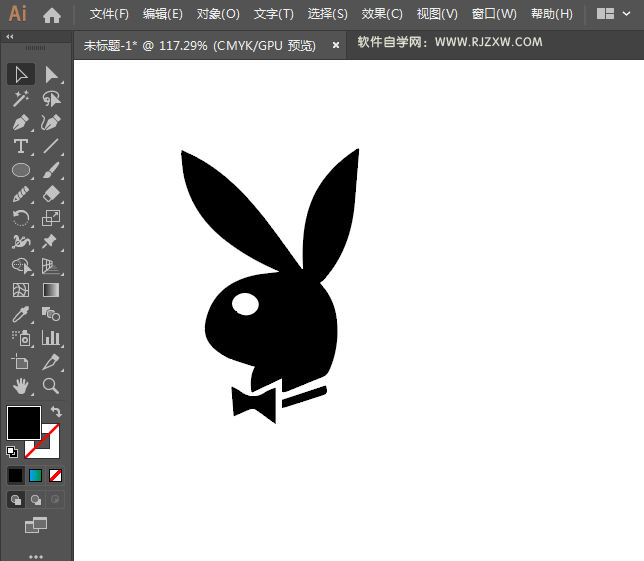This screenshot has height=561, width=644.
Task: Select the Perspective Grid tool
Action: 51,266
